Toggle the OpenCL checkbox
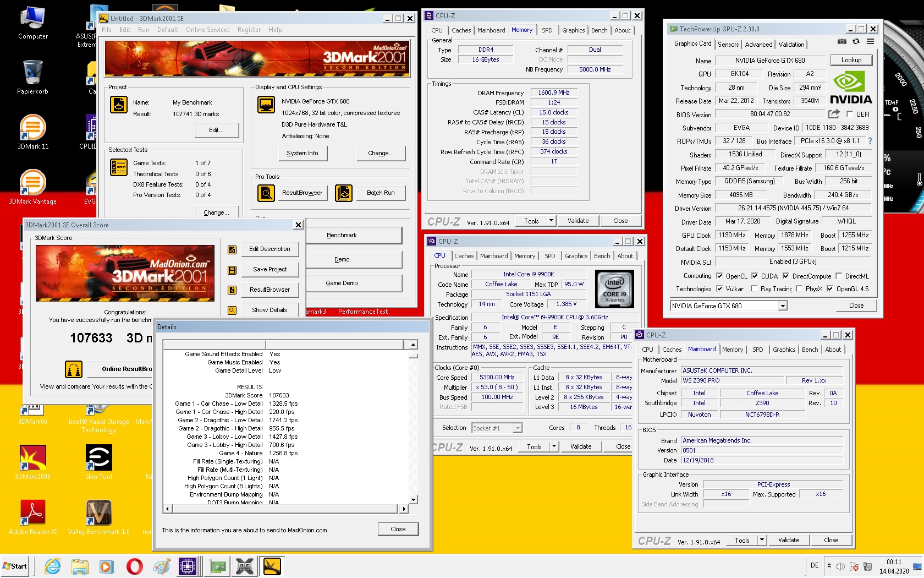This screenshot has width=924, height=578. click(719, 276)
